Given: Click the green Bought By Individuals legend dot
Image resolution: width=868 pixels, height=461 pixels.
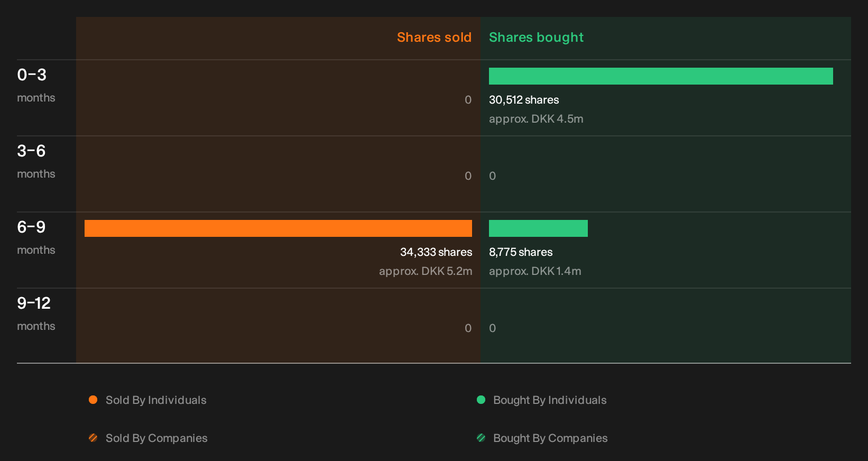Looking at the screenshot, I should [481, 400].
